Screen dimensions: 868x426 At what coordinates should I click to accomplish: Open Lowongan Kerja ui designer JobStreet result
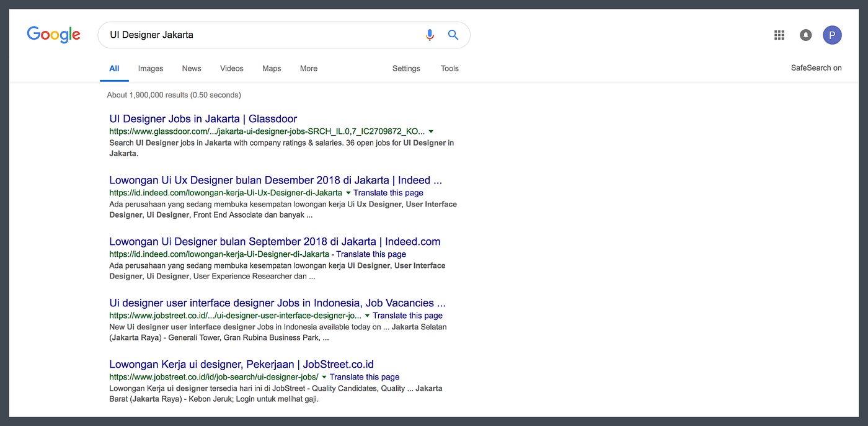click(241, 365)
